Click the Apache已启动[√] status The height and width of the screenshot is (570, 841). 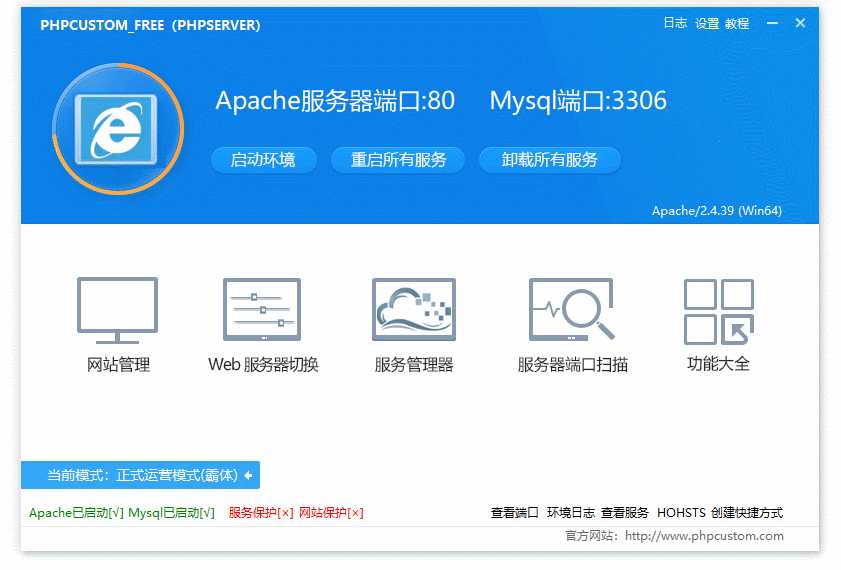(x=76, y=513)
